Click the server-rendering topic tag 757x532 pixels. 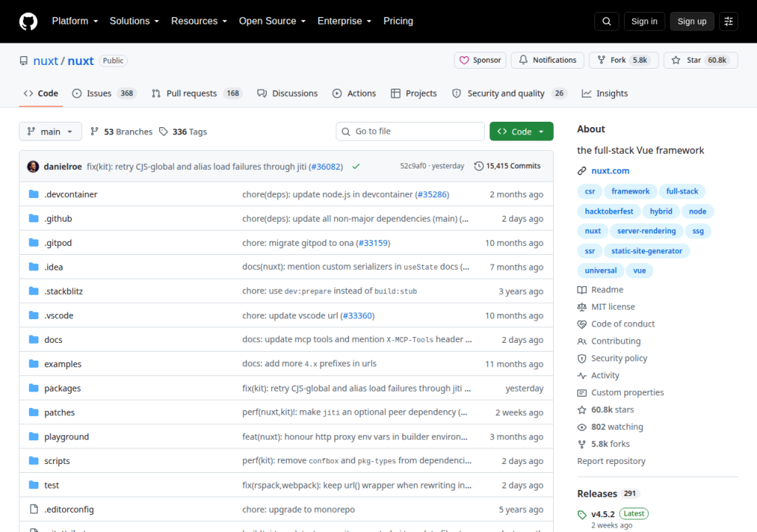point(646,231)
